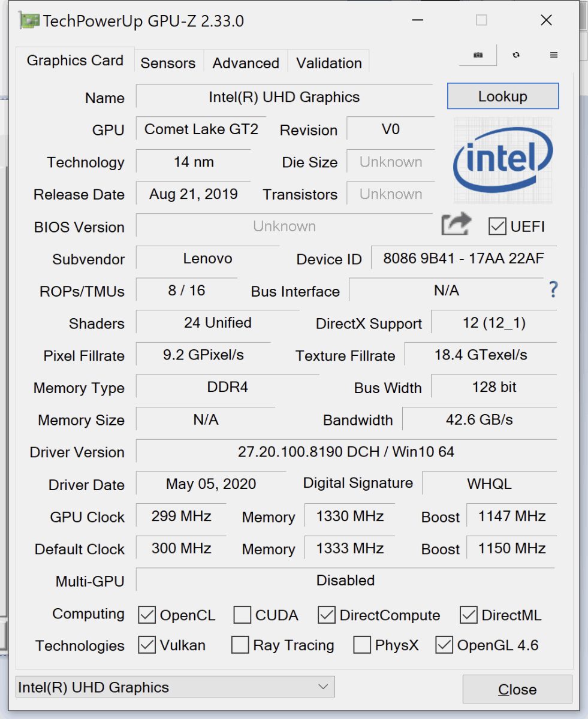The image size is (588, 719).
Task: Toggle the UEFI checkbox
Action: (497, 226)
